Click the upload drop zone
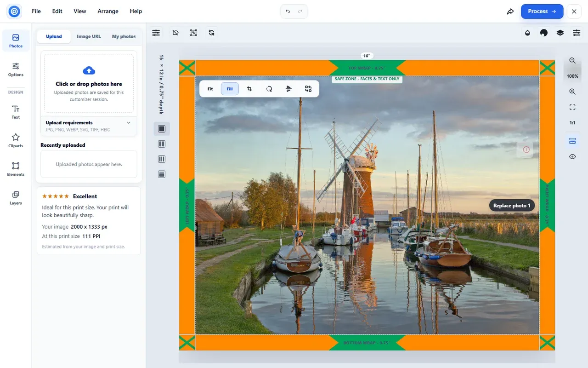 pos(89,84)
